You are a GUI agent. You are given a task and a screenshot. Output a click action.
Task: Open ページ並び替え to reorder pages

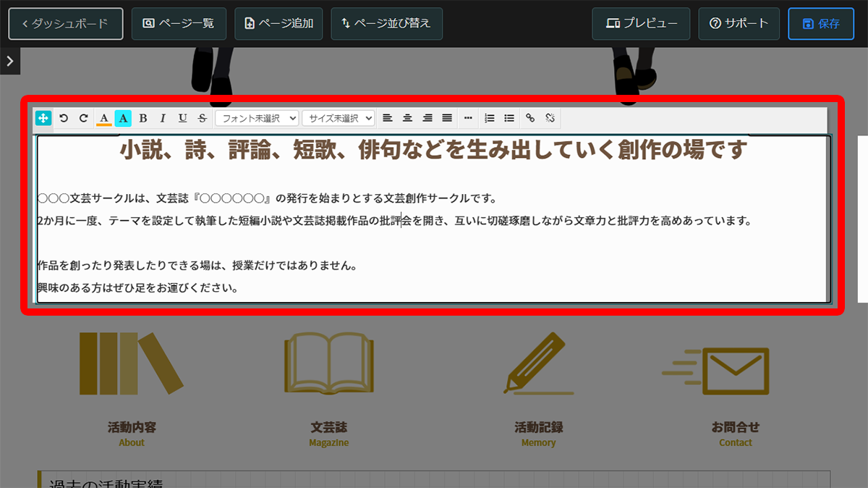coord(386,23)
